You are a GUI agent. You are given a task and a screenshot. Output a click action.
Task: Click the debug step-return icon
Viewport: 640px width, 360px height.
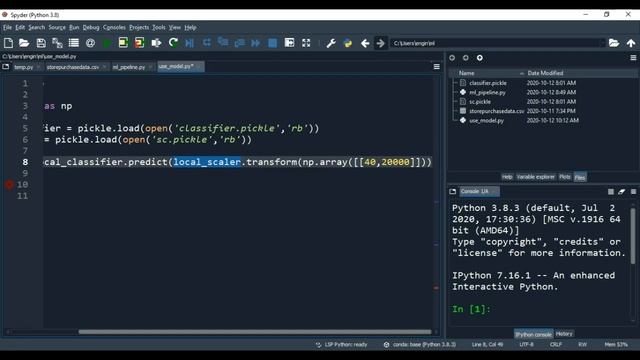[240, 43]
